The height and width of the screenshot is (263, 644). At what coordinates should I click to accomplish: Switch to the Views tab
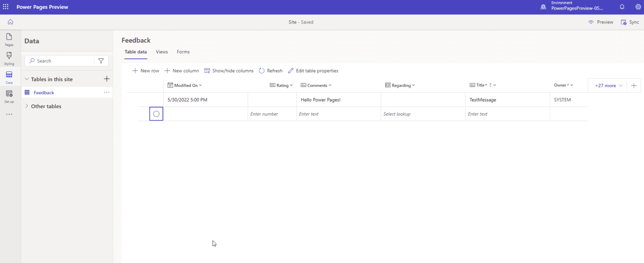pos(161,52)
